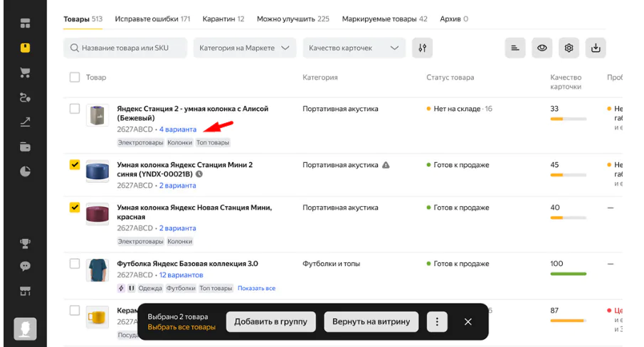The width and height of the screenshot is (644, 347).
Task: Toggle the eye visibility button
Action: [542, 48]
